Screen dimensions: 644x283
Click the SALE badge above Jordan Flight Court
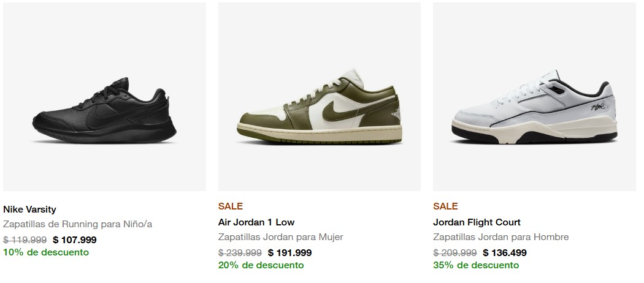tap(445, 206)
